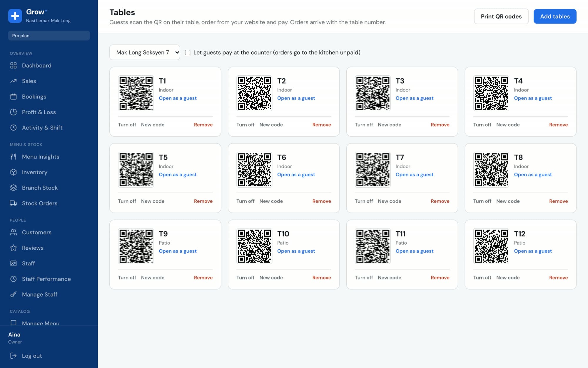Click the Inventory box icon
Viewport: 588px width, 368px height.
pyautogui.click(x=14, y=172)
